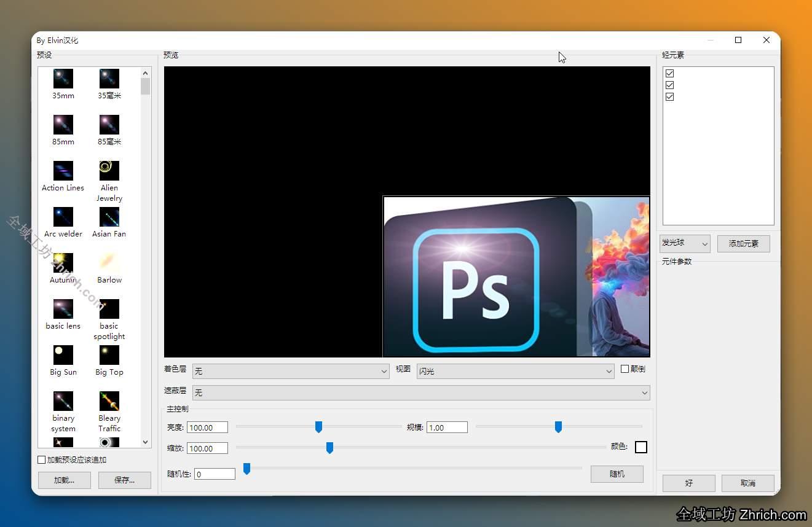
Task: Open the 着色层 dropdown
Action: [291, 371]
